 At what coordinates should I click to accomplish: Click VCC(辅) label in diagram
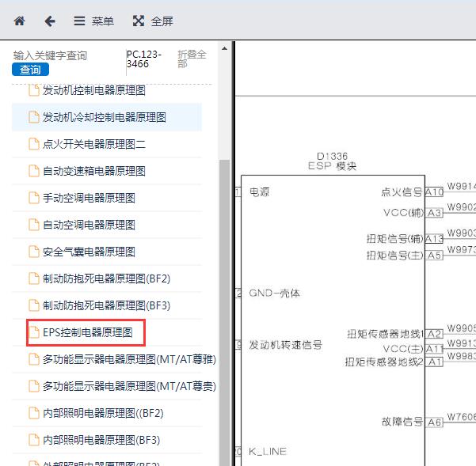[403, 213]
